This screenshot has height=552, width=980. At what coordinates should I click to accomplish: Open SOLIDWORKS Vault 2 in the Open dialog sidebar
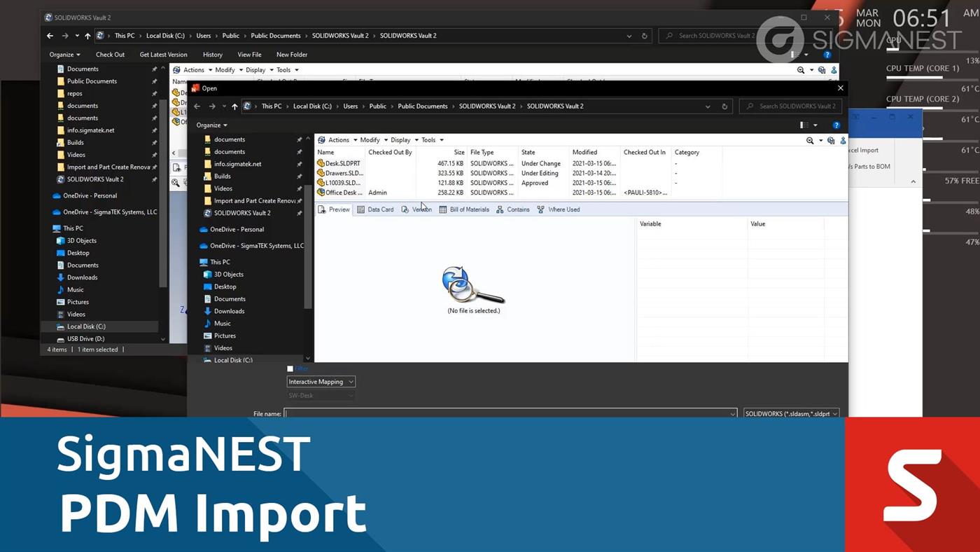(241, 213)
